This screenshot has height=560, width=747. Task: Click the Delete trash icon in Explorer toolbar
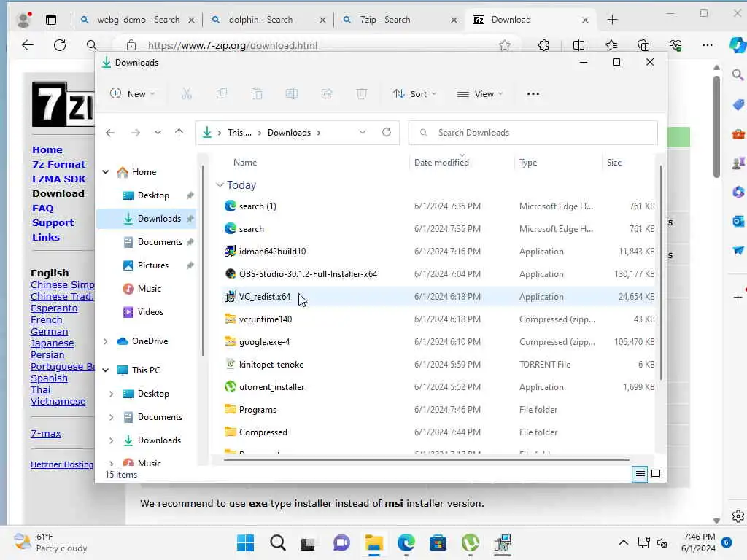click(362, 94)
